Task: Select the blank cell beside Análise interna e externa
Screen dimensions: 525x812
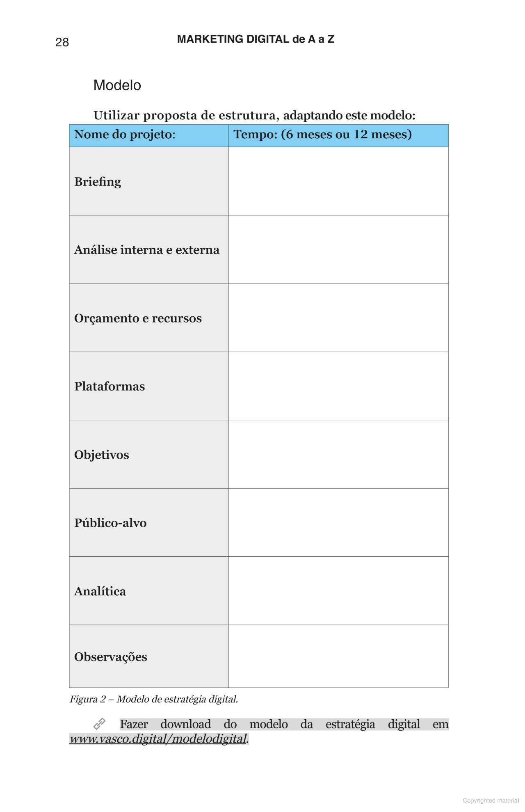Action: (338, 249)
